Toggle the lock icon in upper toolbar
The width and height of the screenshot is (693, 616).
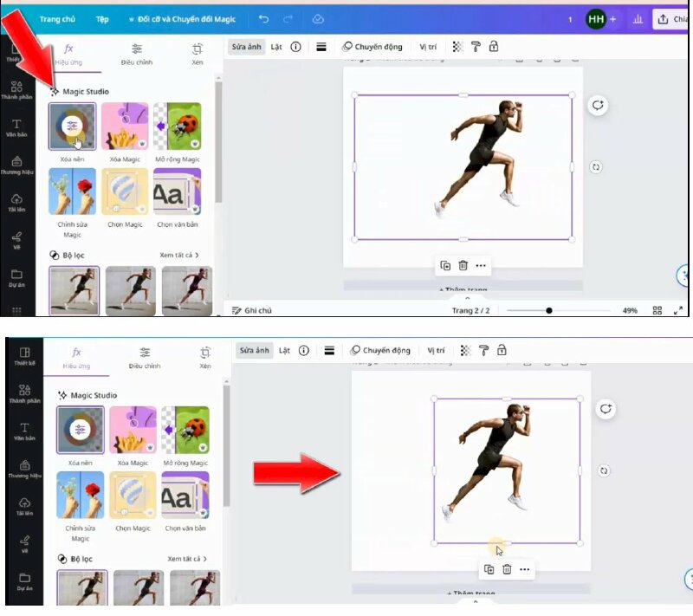coord(494,47)
